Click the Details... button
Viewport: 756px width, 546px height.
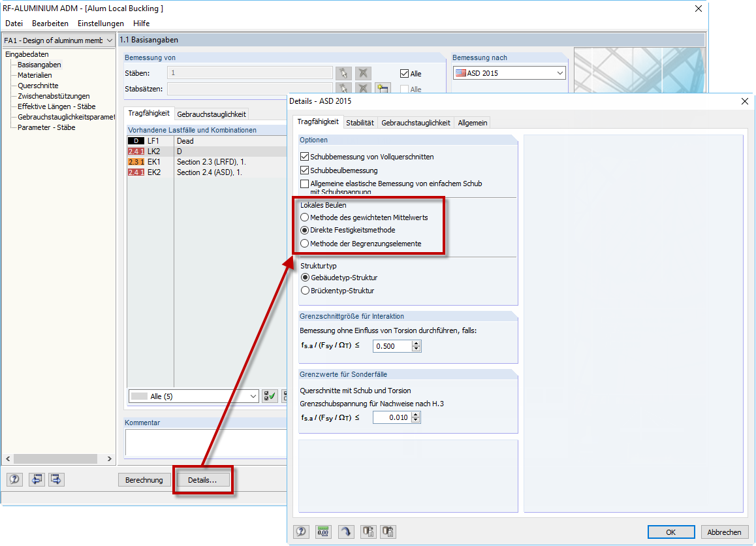pos(202,480)
